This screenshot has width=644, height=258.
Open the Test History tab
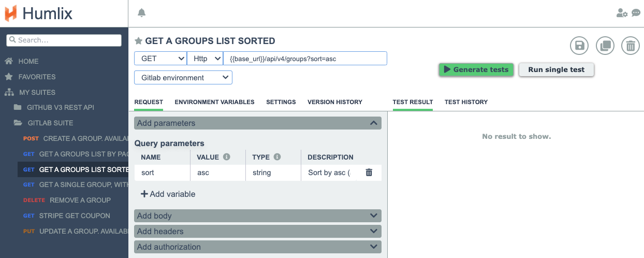466,102
